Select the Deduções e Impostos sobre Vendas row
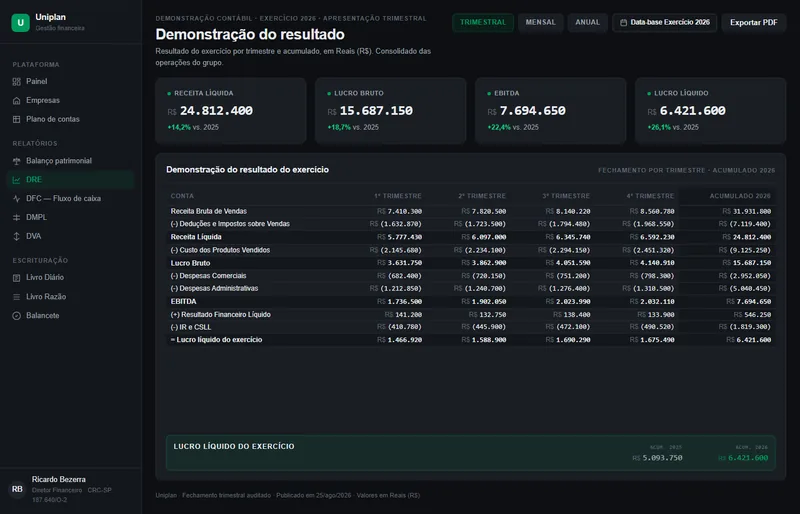The image size is (800, 514). (470, 224)
